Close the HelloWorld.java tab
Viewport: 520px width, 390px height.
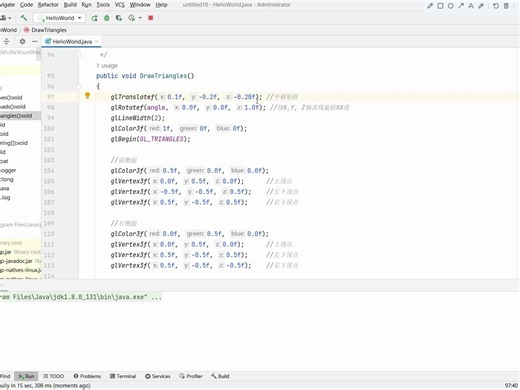[x=96, y=42]
